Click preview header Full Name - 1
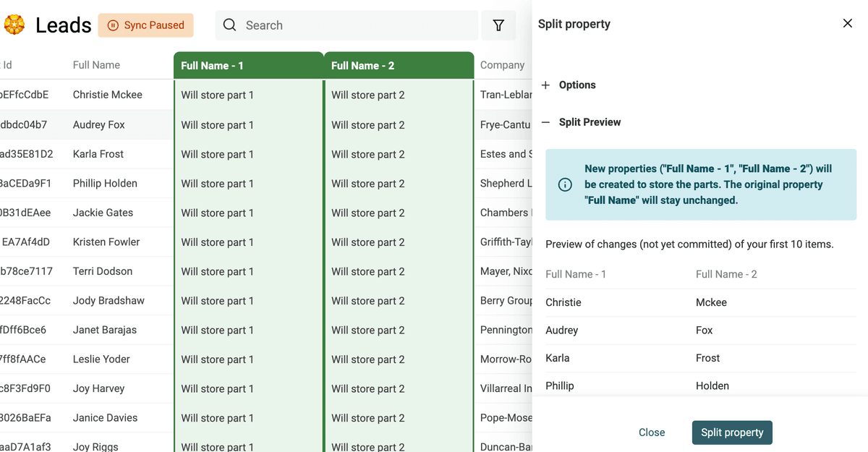868x452 pixels. coord(576,274)
